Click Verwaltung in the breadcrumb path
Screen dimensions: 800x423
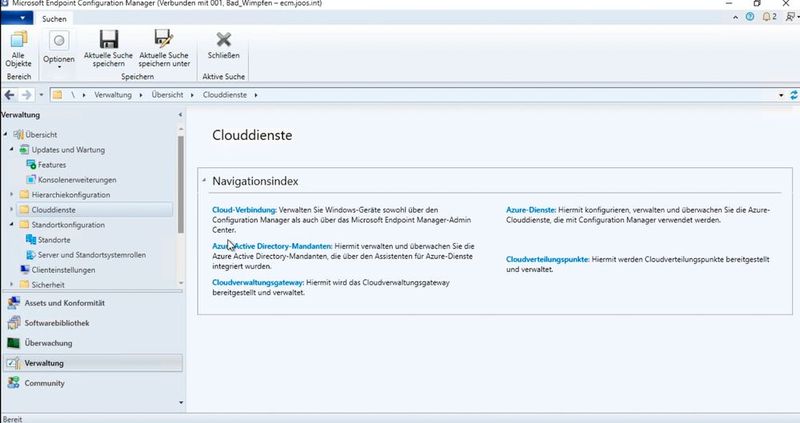point(113,95)
